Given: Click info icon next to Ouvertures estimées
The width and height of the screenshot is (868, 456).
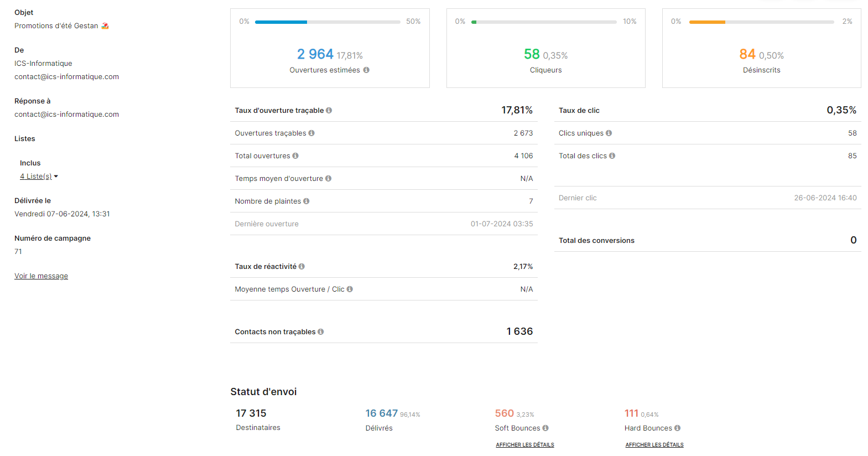Looking at the screenshot, I should click(366, 70).
